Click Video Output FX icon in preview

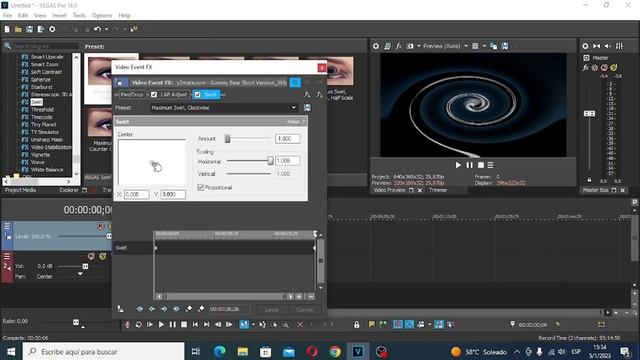pos(399,46)
